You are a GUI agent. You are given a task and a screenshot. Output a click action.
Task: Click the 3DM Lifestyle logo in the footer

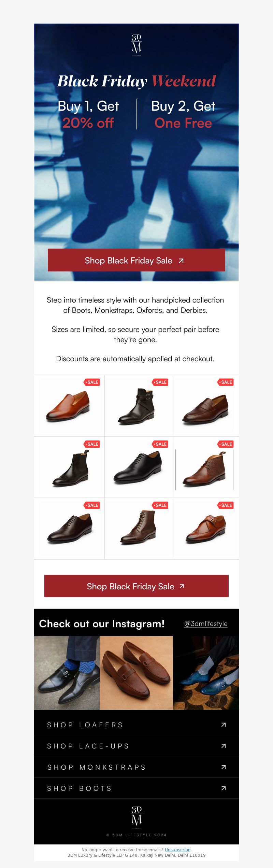136,817
